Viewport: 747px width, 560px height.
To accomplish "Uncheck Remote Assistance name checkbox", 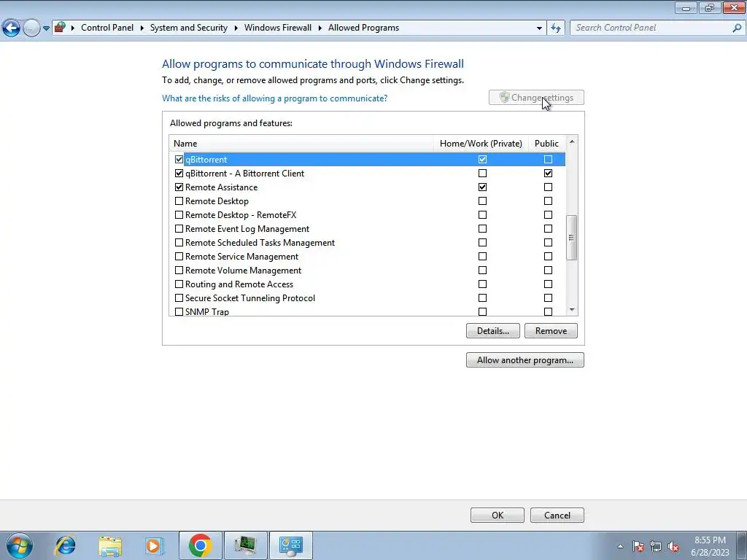I will [x=179, y=187].
